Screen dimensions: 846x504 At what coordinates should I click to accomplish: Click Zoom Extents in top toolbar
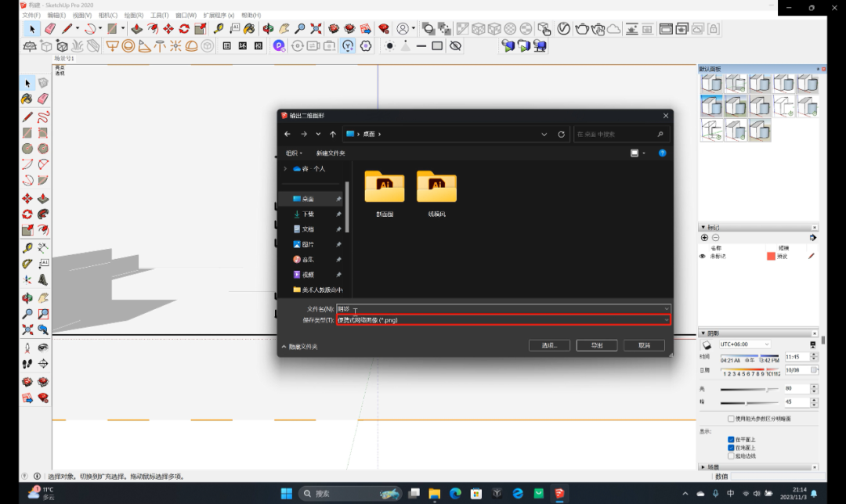[316, 29]
